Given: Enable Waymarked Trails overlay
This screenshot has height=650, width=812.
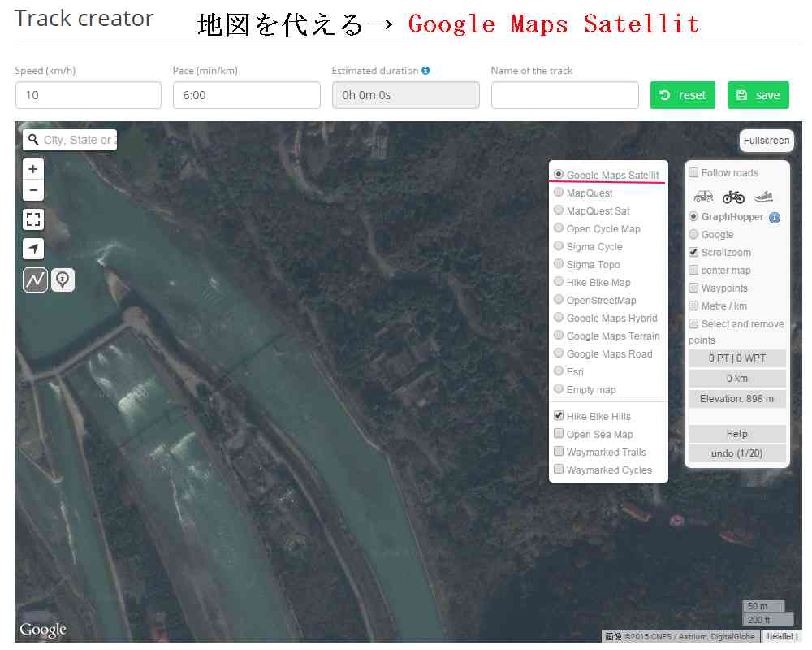Looking at the screenshot, I should click(x=559, y=452).
